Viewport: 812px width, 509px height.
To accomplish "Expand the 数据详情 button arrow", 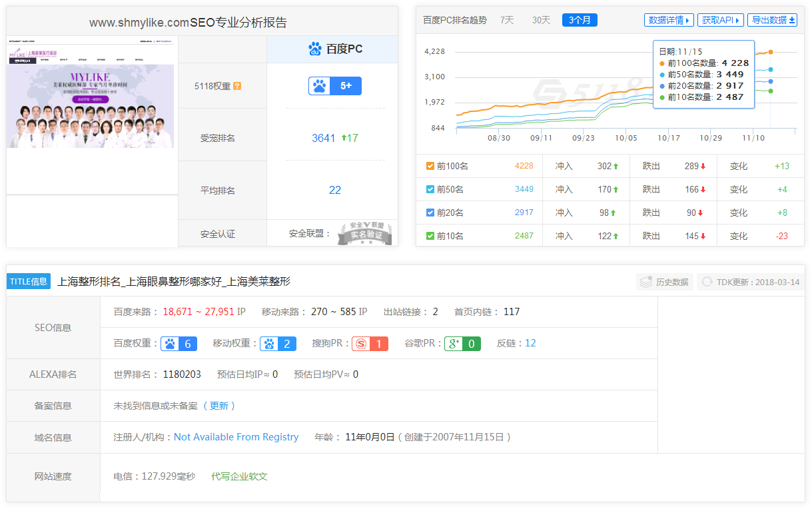I will pos(669,20).
